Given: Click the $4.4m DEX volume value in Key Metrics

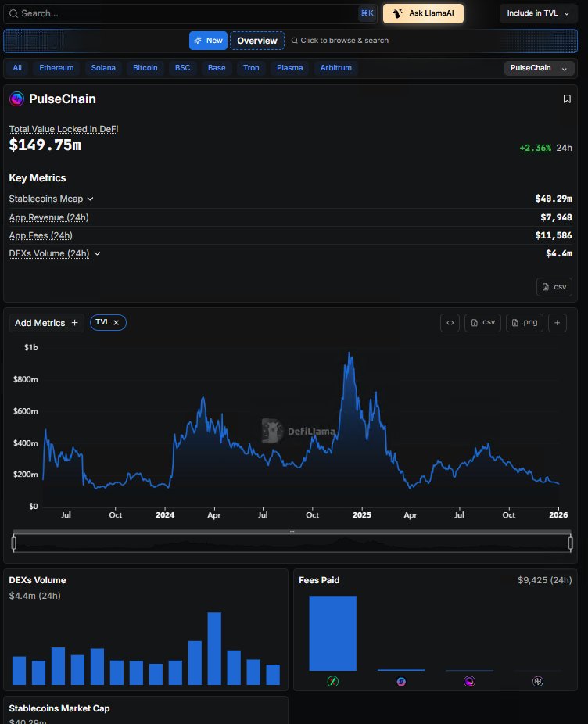Looking at the screenshot, I should pos(559,253).
